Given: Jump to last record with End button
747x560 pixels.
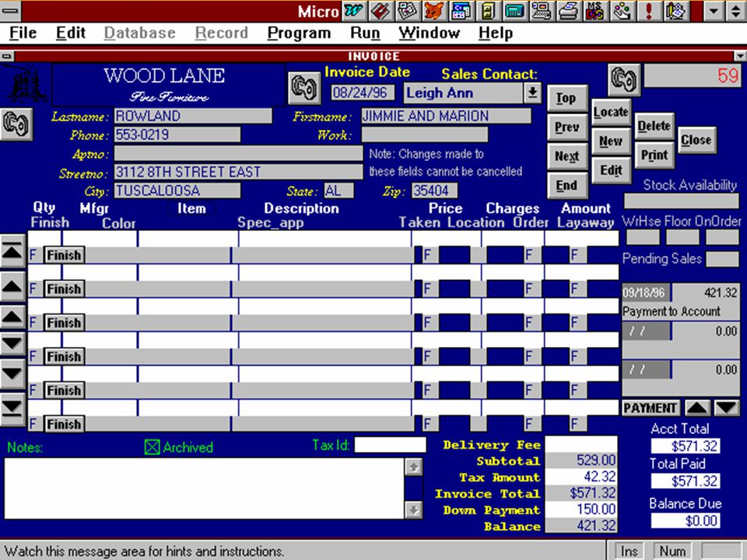Looking at the screenshot, I should pos(567,186).
